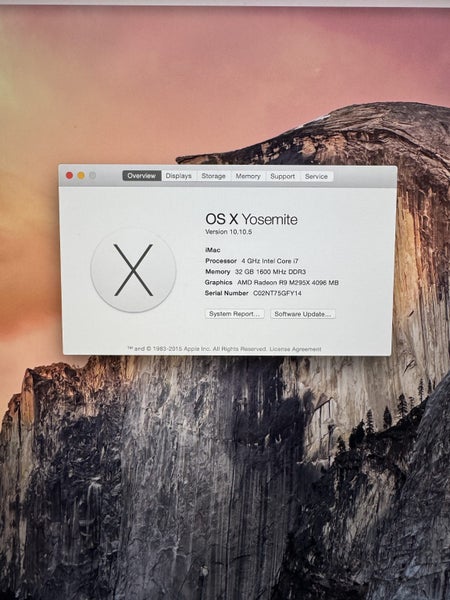Screen dimensions: 450x600
Task: Switch to the Displays tab
Action: tap(179, 176)
